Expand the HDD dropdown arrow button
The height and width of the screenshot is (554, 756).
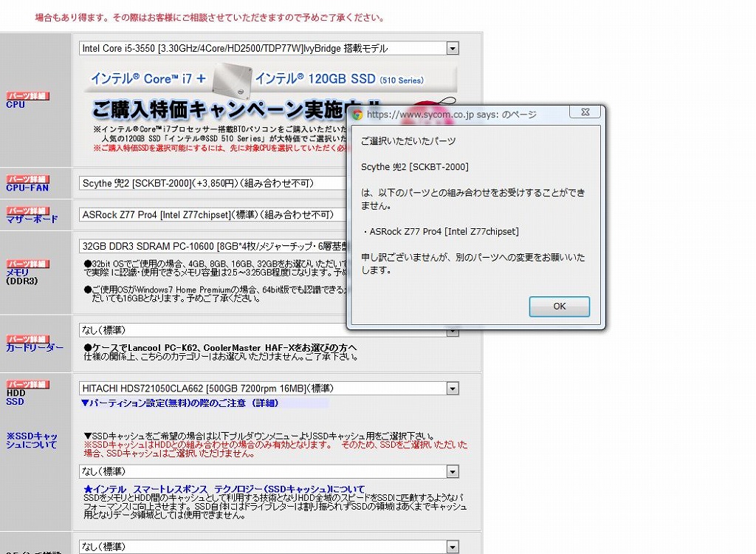(453, 389)
